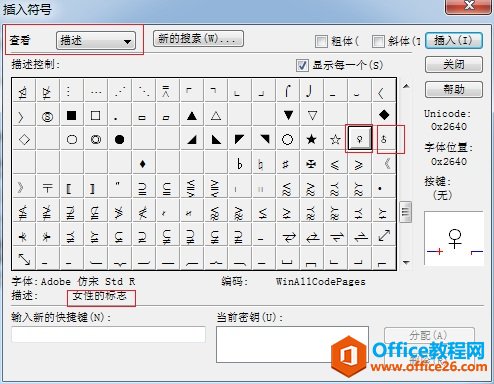Click the 0x2640 Unicode value
494x384 pixels.
click(x=449, y=127)
